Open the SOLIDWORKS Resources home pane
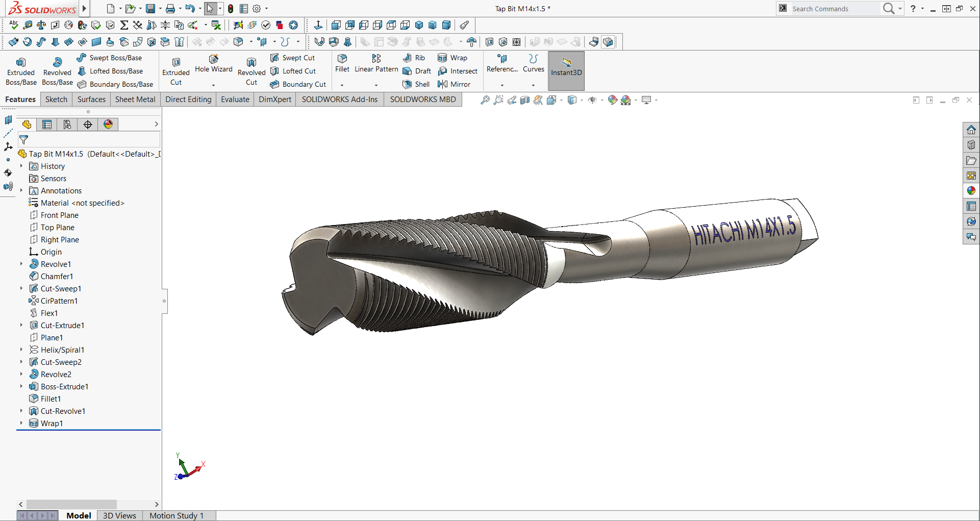 pyautogui.click(x=971, y=130)
